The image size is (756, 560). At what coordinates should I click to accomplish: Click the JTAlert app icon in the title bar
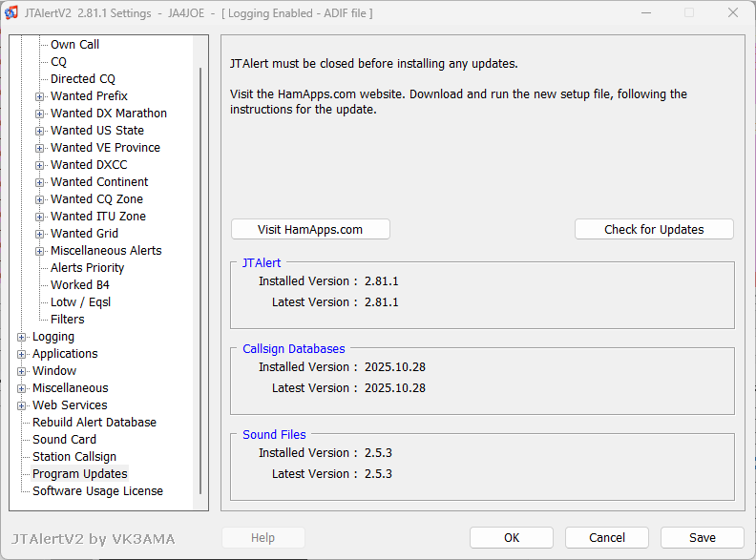coord(11,13)
